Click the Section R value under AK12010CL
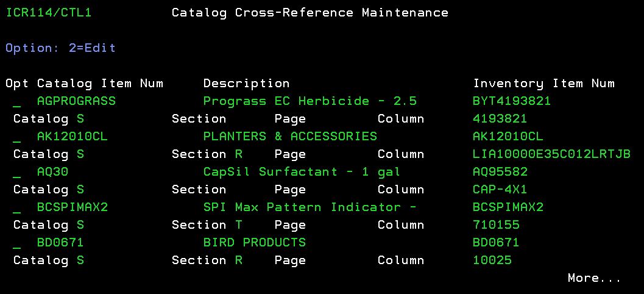This screenshot has width=644, height=294. (x=238, y=154)
